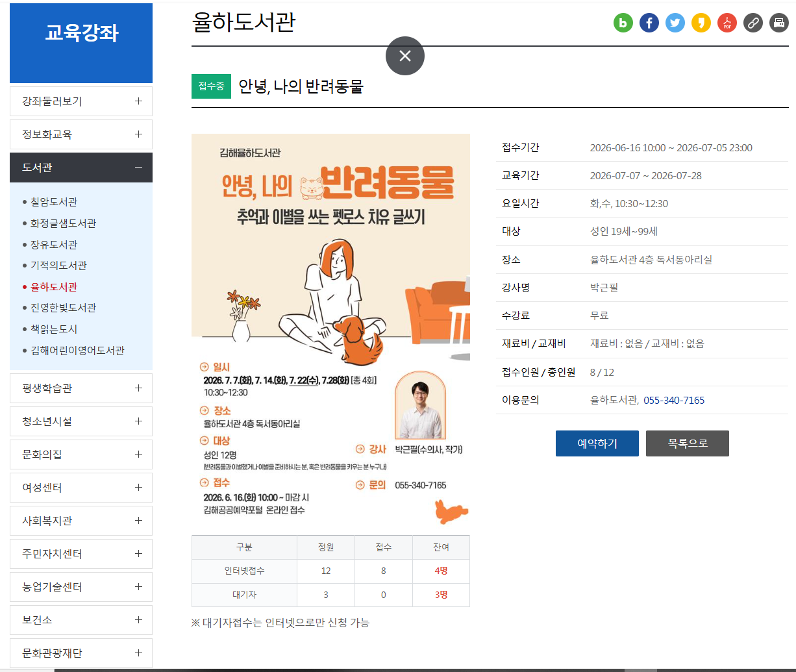Screen dimensions: 796x672
Task: Share via KakaoStory yellow icon
Action: [x=701, y=23]
